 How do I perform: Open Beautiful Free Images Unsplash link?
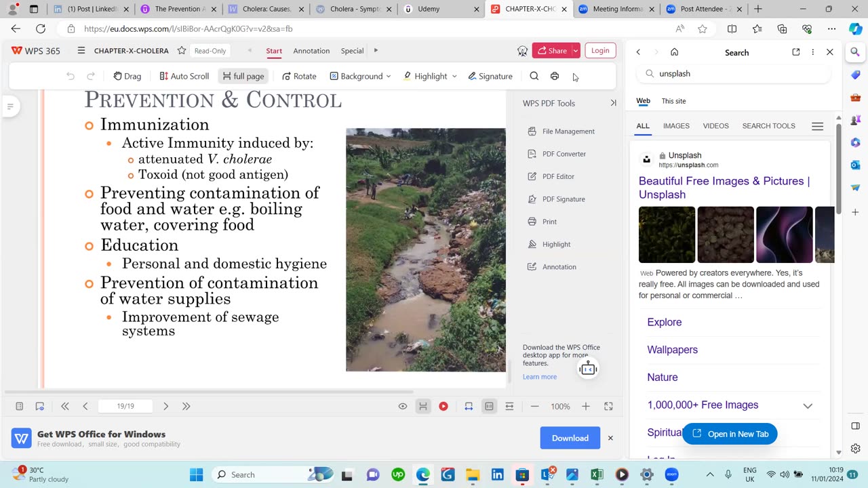(724, 188)
